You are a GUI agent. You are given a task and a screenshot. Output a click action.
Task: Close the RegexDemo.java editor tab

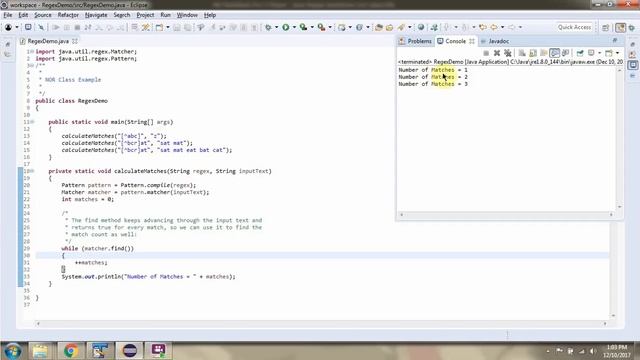coord(75,41)
